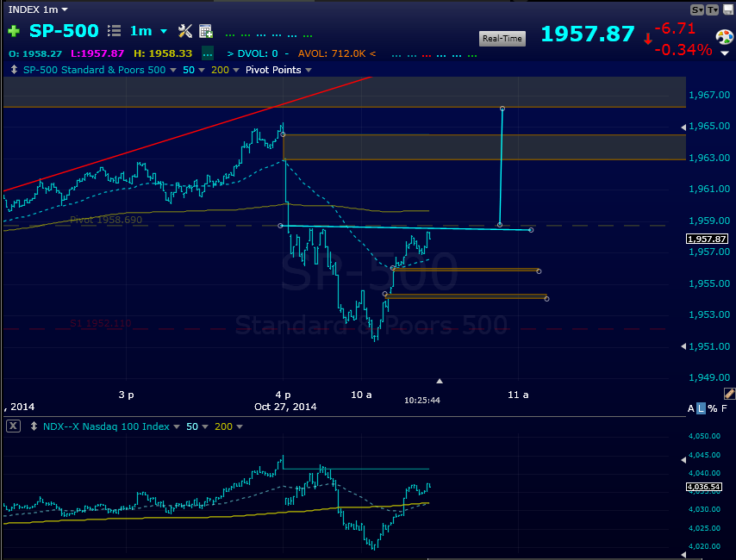Click the O: 1958.27 open value
The height and width of the screenshot is (560, 736).
tap(35, 53)
